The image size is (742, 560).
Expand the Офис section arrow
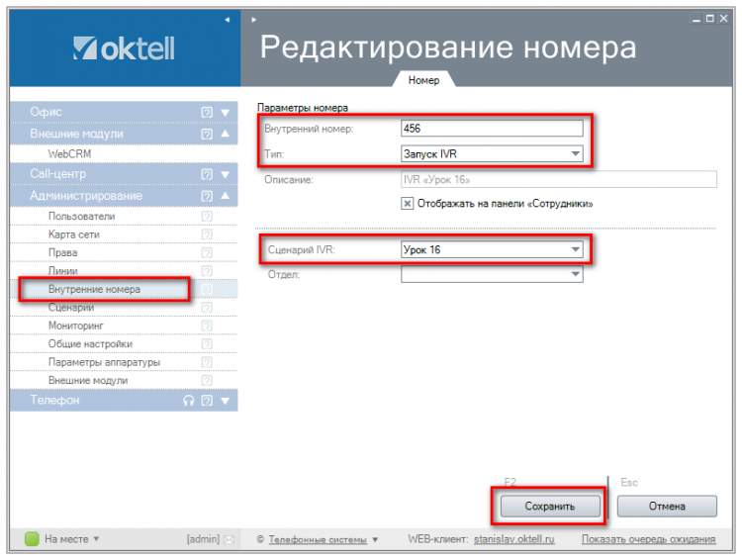225,113
